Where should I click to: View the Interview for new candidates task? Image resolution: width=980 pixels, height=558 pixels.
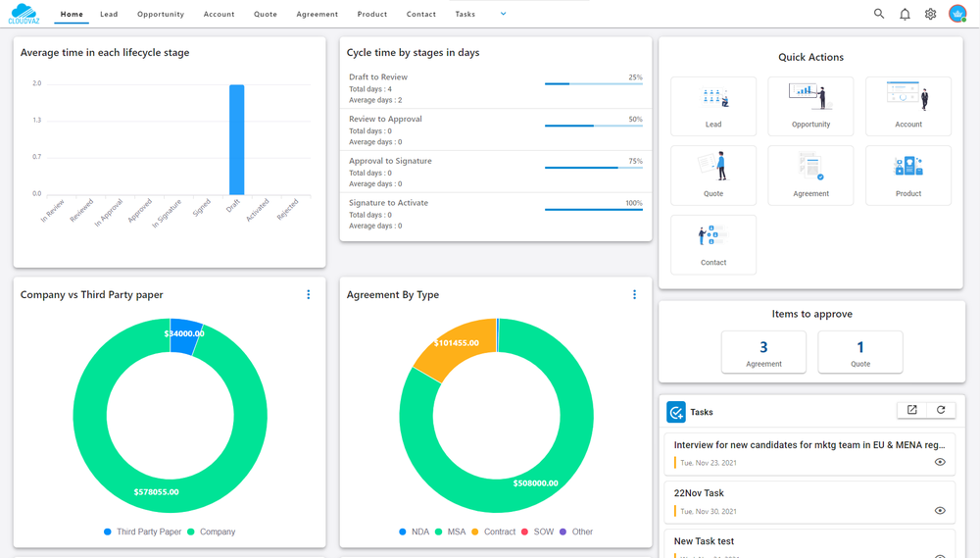pyautogui.click(x=940, y=462)
